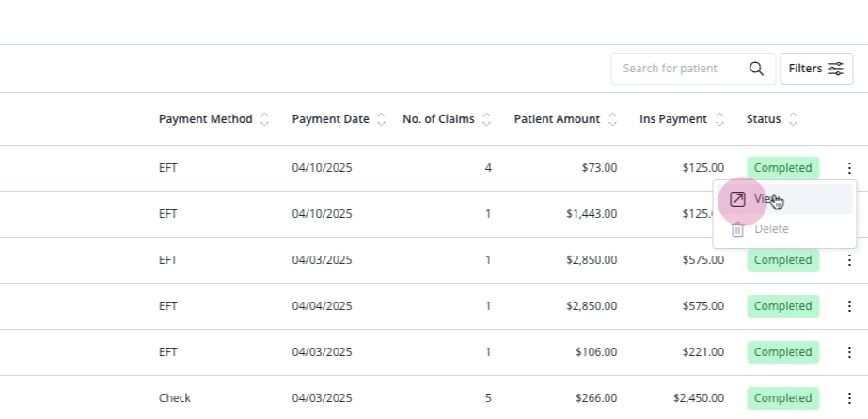Click the search magnifier icon
The width and height of the screenshot is (868, 419).
[756, 69]
